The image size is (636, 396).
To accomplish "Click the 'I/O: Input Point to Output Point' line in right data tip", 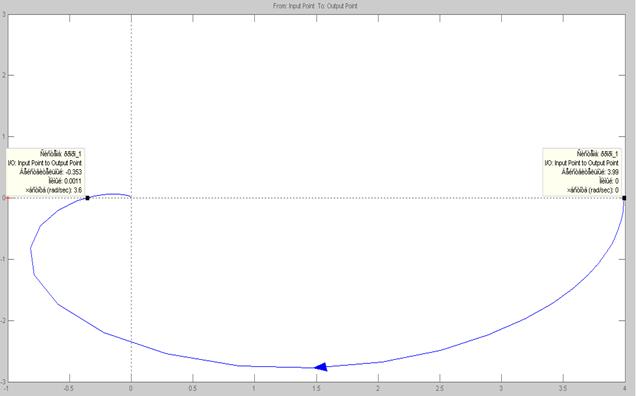I will pyautogui.click(x=581, y=163).
